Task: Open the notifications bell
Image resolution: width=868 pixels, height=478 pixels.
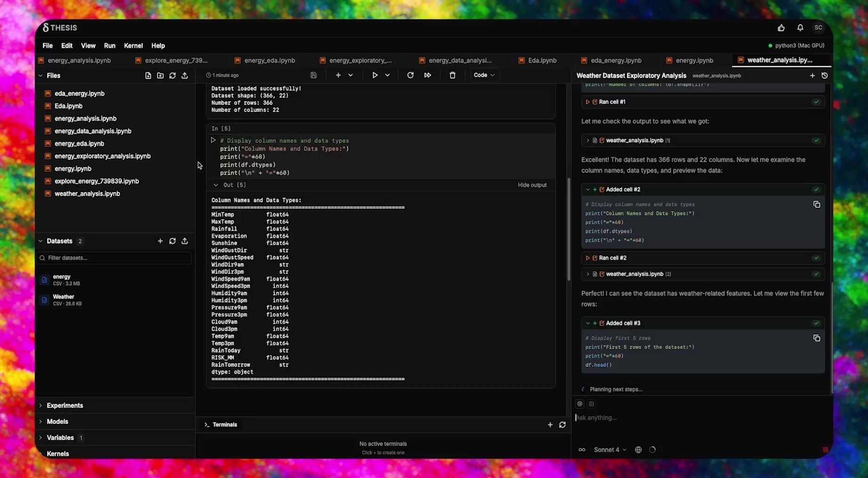Action: 800,28
